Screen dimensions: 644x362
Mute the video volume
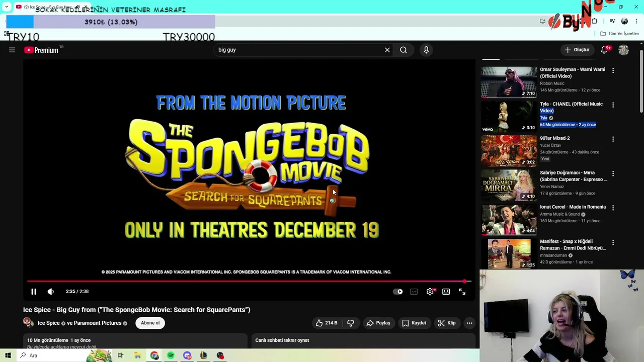[51, 292]
